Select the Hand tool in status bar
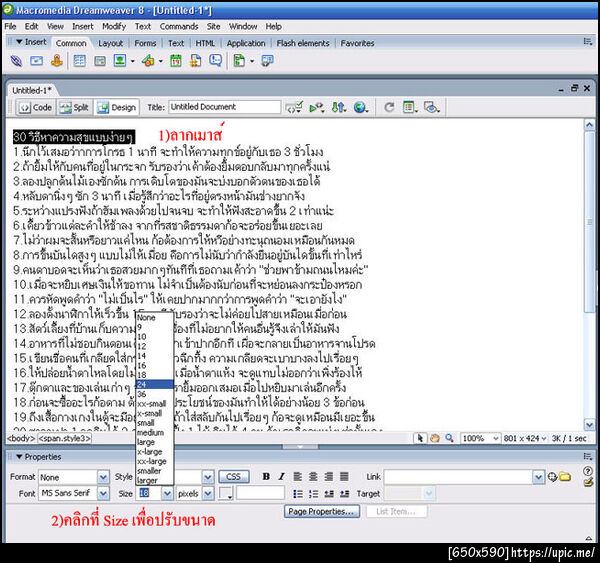This screenshot has height=563, width=600. 435,438
